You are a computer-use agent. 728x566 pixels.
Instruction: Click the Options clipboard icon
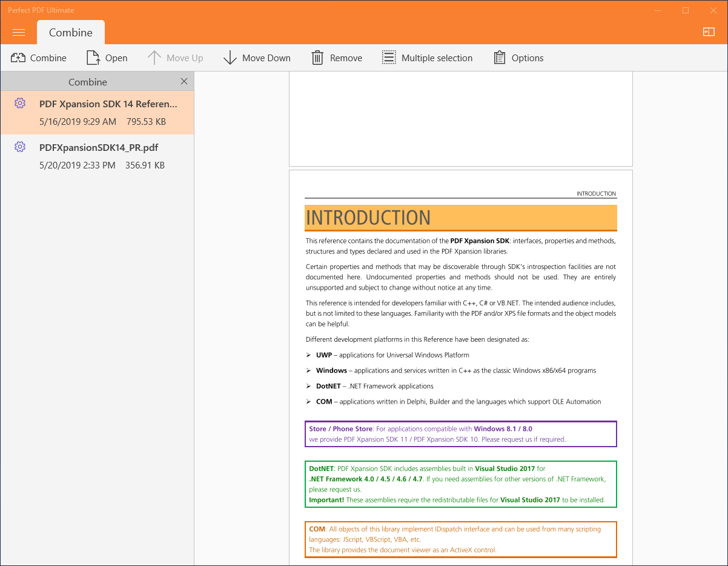(500, 58)
